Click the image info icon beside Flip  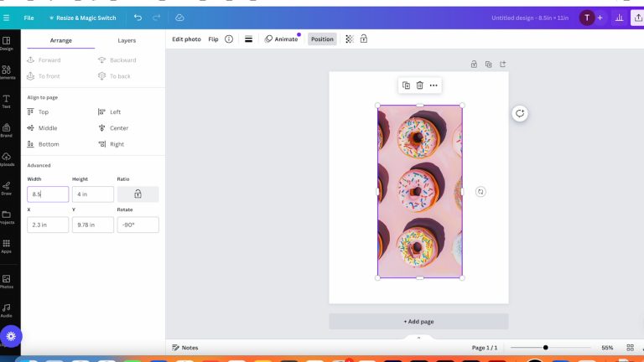tap(229, 39)
